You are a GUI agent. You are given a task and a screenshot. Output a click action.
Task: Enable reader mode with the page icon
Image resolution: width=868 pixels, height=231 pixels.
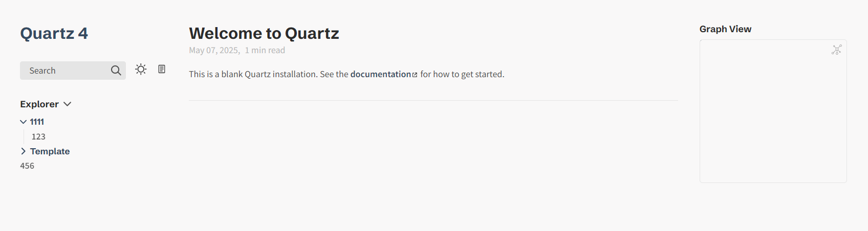pyautogui.click(x=162, y=69)
